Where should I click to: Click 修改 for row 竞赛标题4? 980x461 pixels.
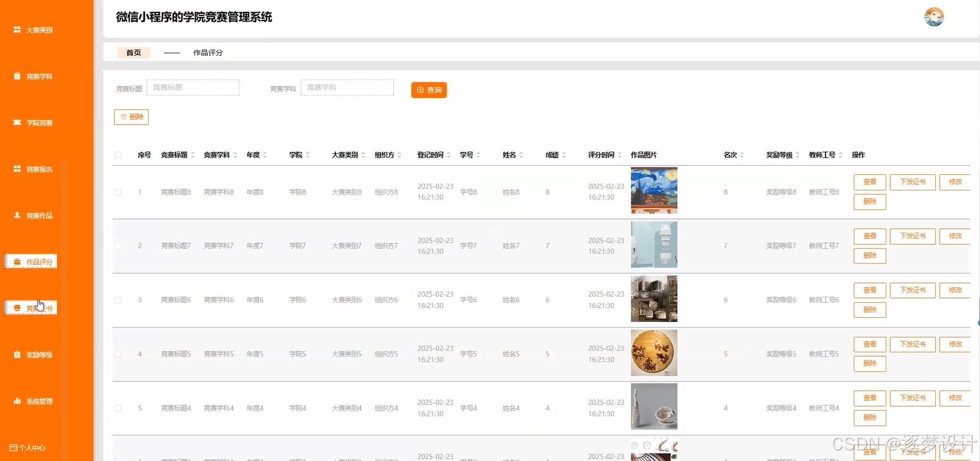(x=955, y=398)
